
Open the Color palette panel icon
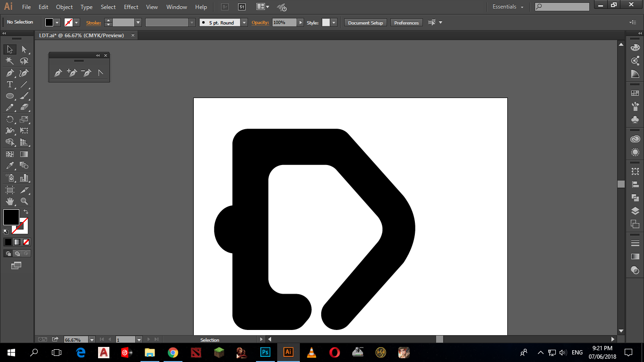tap(635, 48)
